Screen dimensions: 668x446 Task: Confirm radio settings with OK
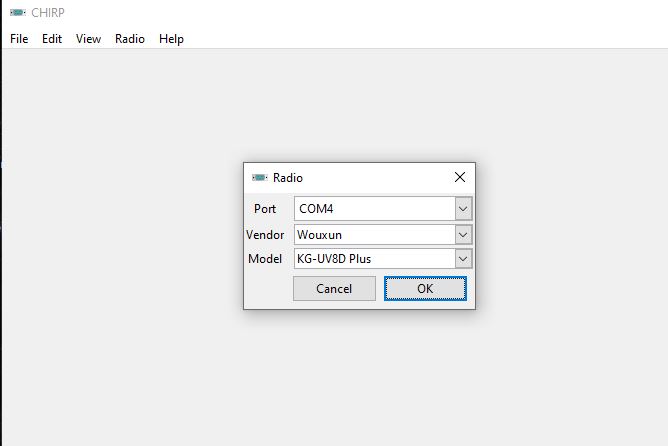pos(425,289)
